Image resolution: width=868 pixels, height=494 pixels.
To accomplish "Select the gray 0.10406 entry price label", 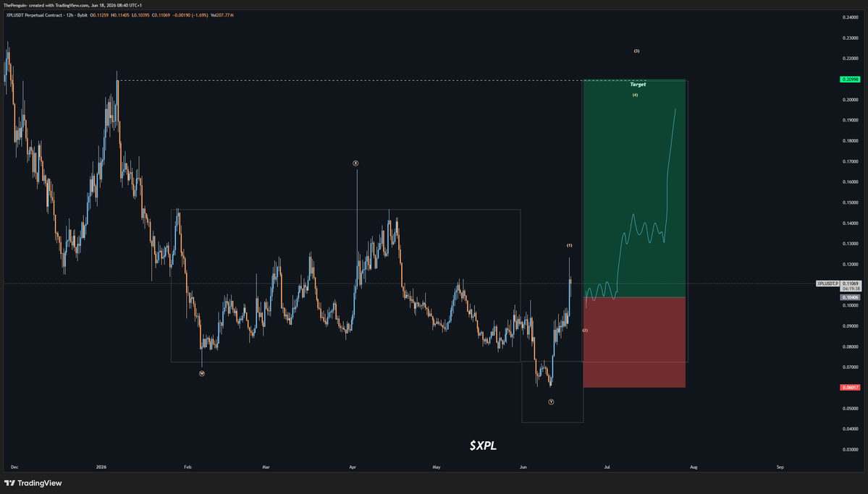I will 850,297.
